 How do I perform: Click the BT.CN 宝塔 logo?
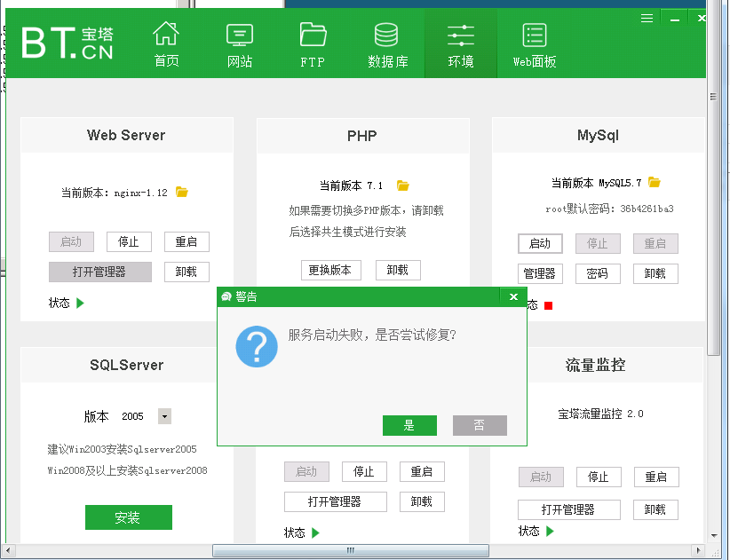[x=67, y=43]
